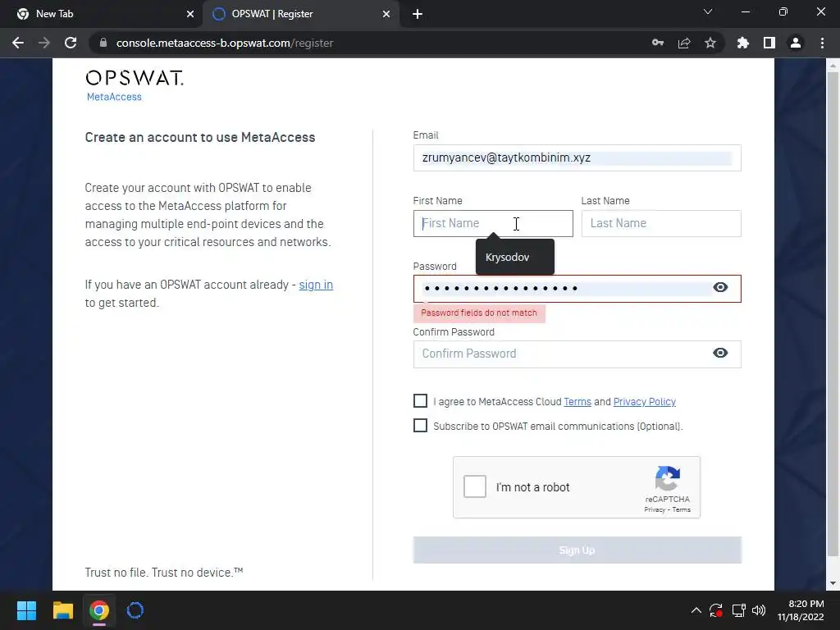Open the blue ring app in the taskbar

click(135, 610)
